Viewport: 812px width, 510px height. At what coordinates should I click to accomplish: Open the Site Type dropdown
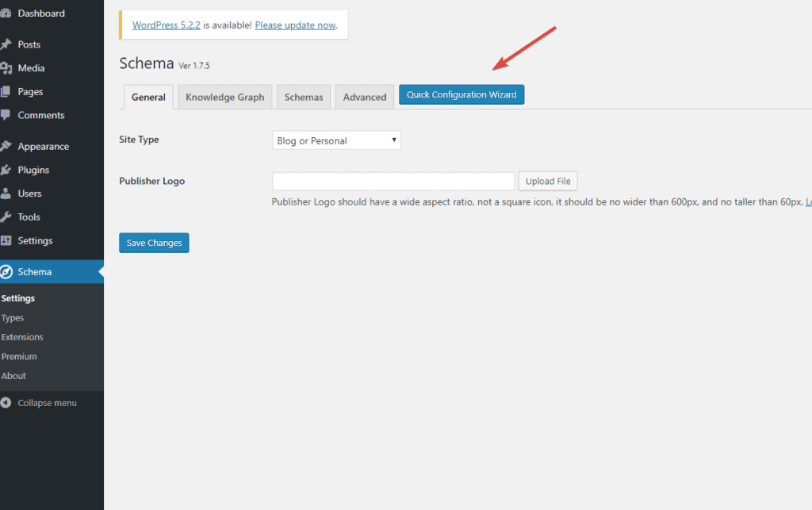336,140
